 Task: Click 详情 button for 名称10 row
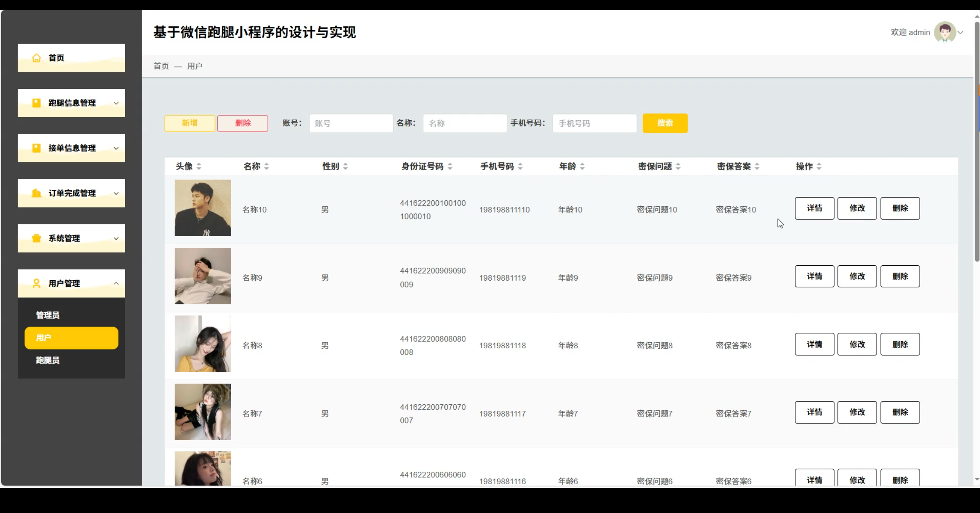(x=814, y=208)
